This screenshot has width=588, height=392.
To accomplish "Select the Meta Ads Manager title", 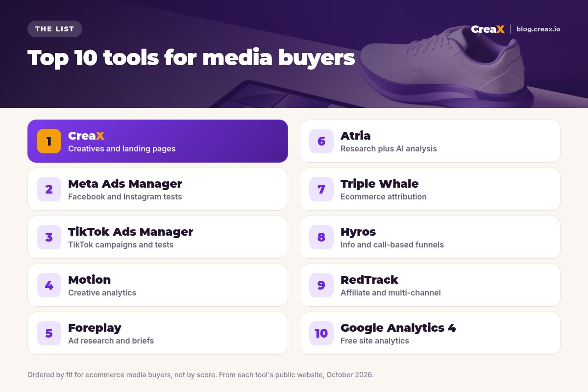I will point(125,184).
